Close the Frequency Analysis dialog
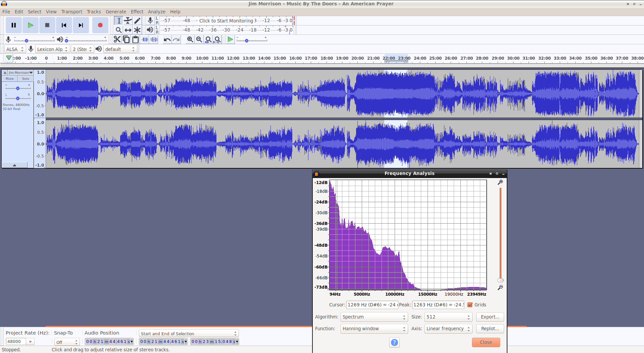The image size is (644, 353). click(486, 342)
